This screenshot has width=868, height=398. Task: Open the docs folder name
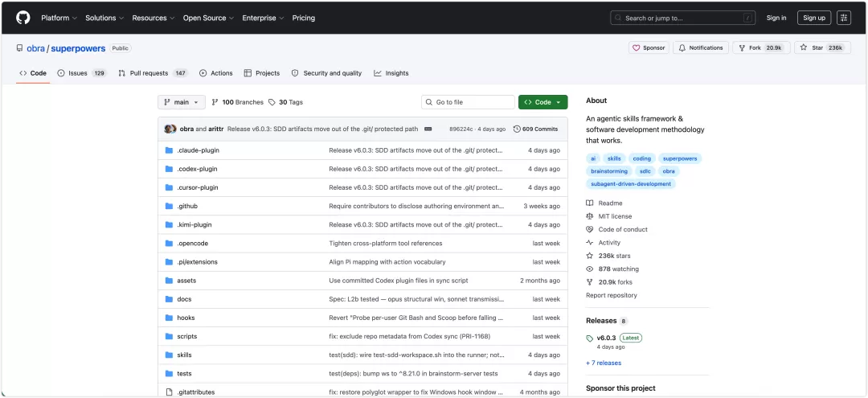tap(184, 299)
